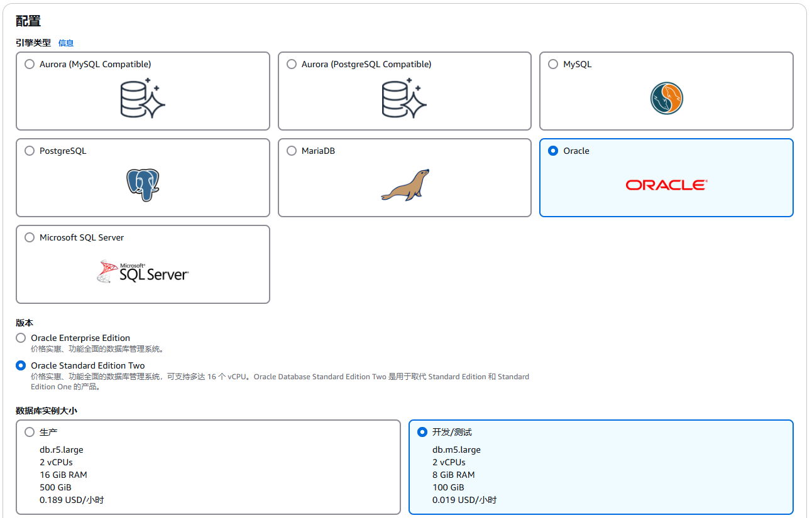Click the Aurora (MySQL Compatible) label text
This screenshot has height=518, width=812.
click(96, 64)
